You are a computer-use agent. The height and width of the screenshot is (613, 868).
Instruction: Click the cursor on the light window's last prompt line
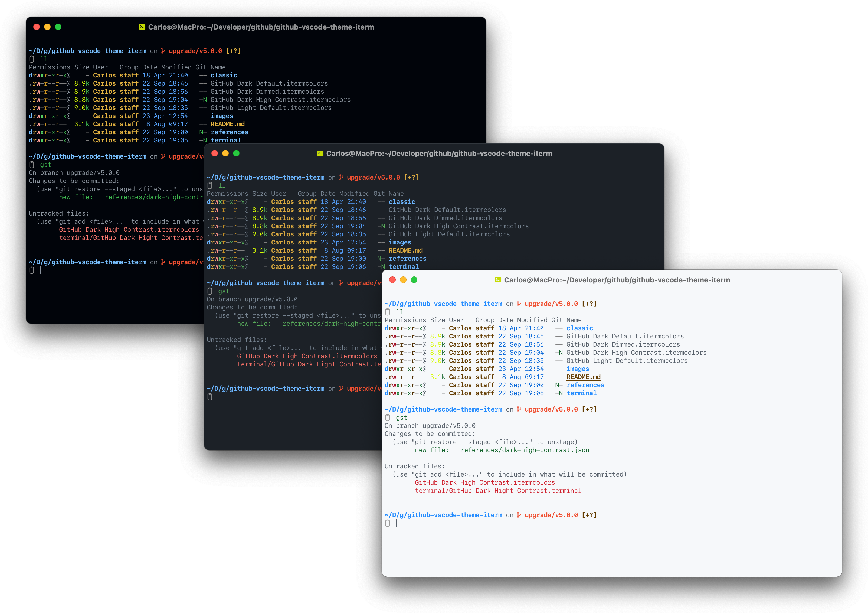tap(396, 523)
